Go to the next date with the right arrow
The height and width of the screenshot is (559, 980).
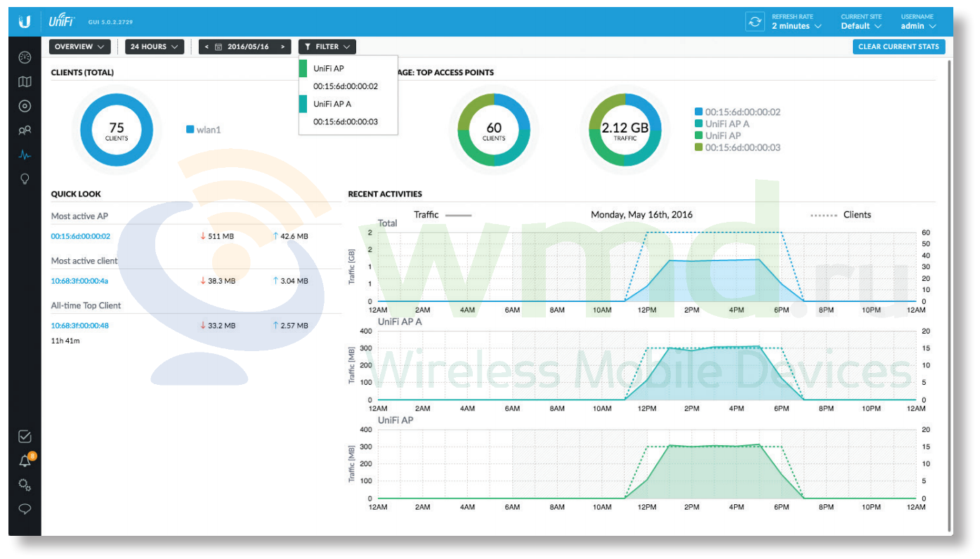point(282,46)
